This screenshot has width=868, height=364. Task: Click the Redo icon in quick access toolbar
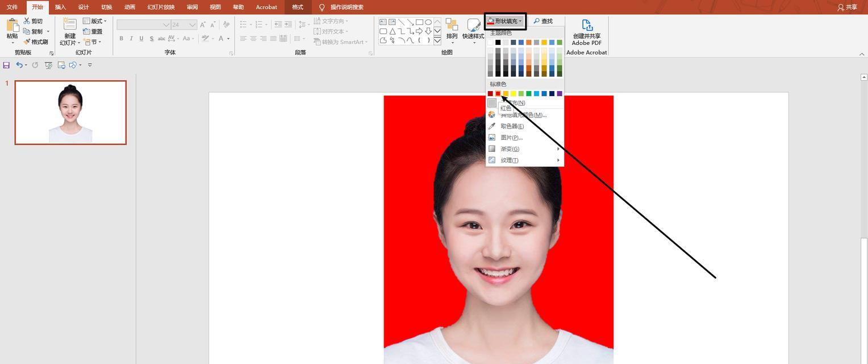click(x=35, y=65)
